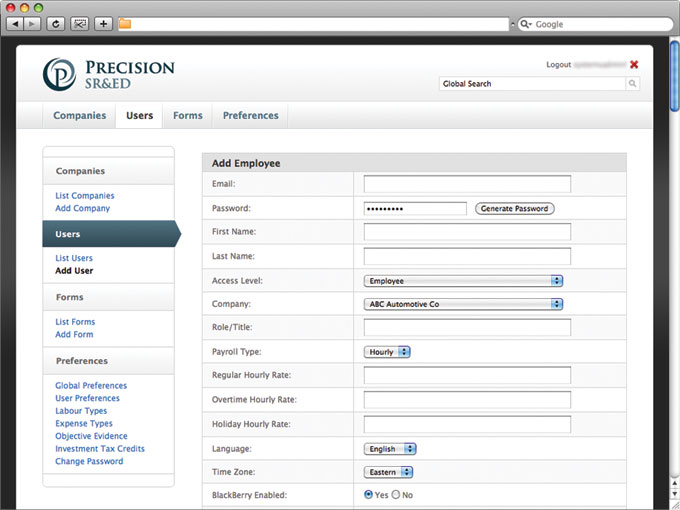Viewport: 680px width, 510px height.
Task: Click into the Password field
Action: point(415,209)
